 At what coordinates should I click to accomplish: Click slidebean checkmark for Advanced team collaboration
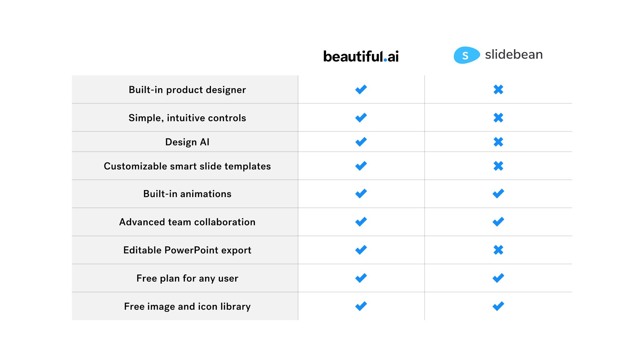coord(498,222)
